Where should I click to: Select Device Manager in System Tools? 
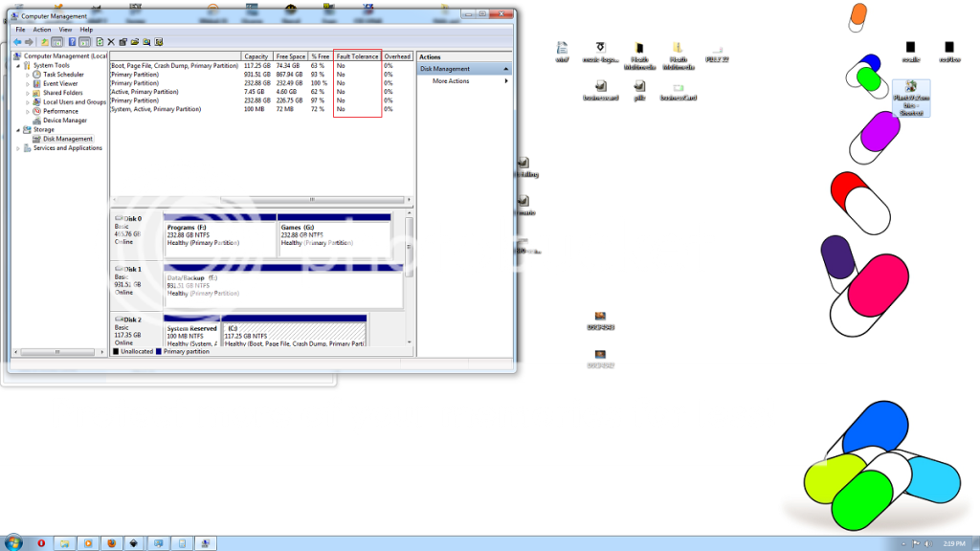(64, 121)
